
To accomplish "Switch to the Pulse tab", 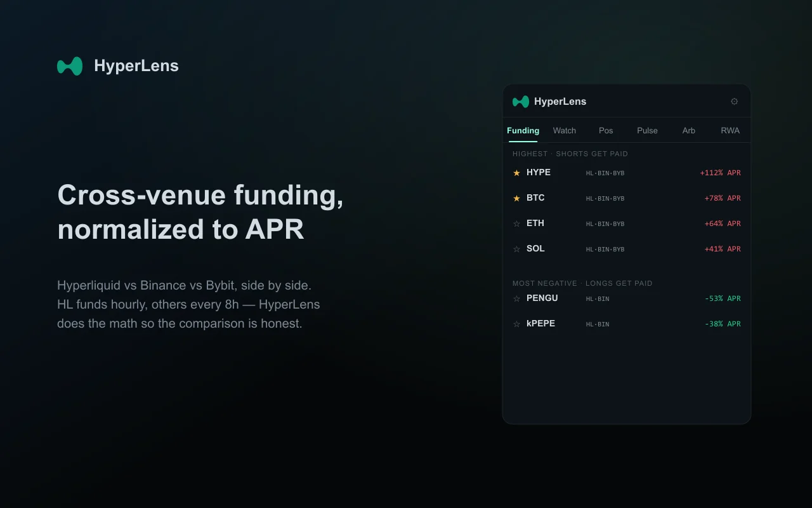I will (647, 131).
